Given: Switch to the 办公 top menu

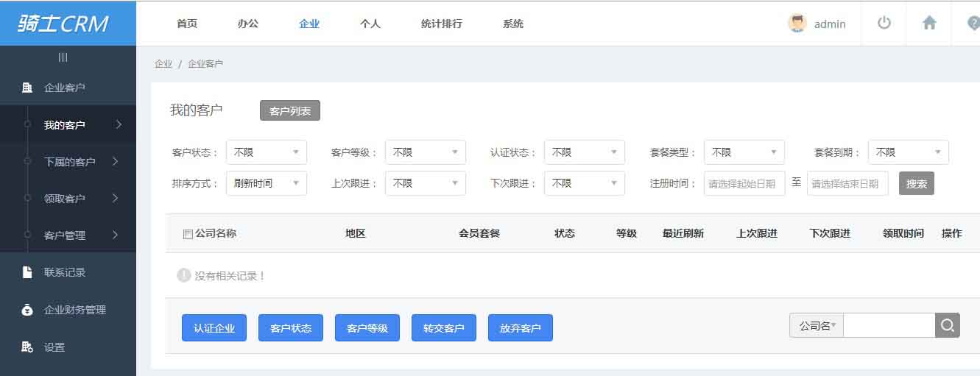Looking at the screenshot, I should click(x=248, y=24).
